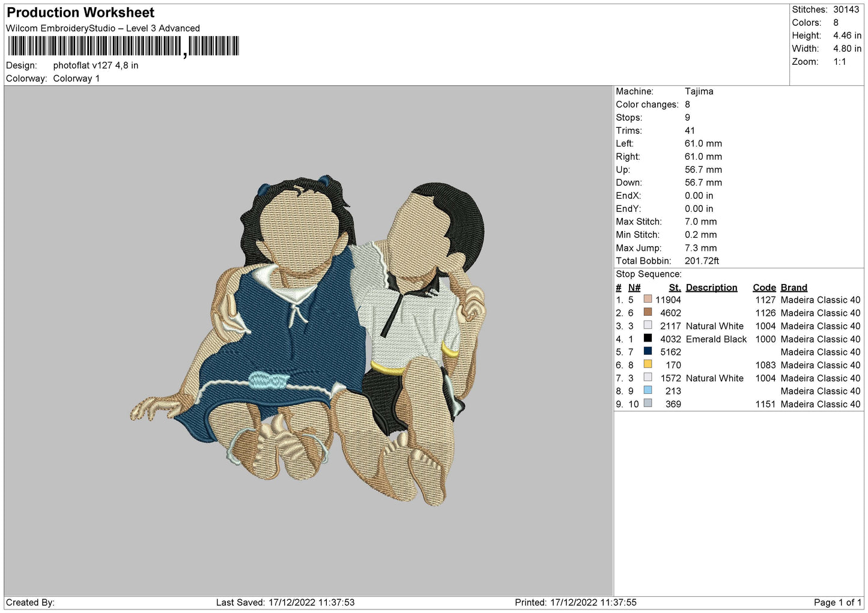
Task: Click code 1151 in stop row 9
Action: (765, 404)
